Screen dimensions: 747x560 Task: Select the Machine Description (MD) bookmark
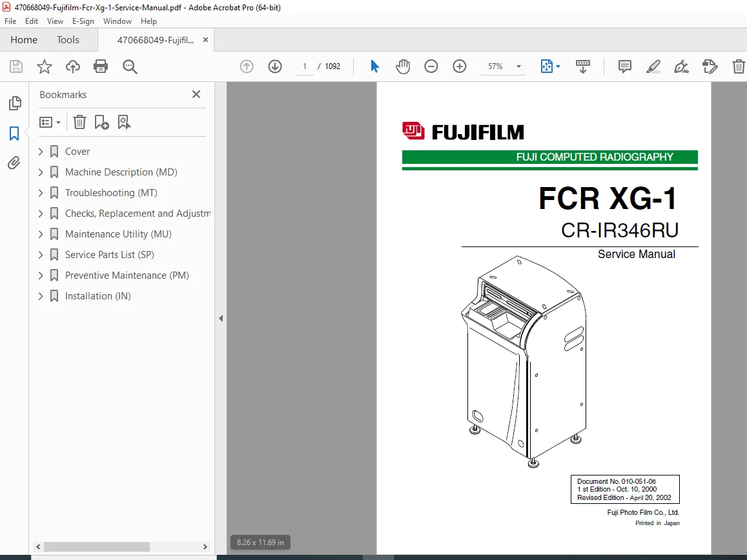tap(121, 172)
